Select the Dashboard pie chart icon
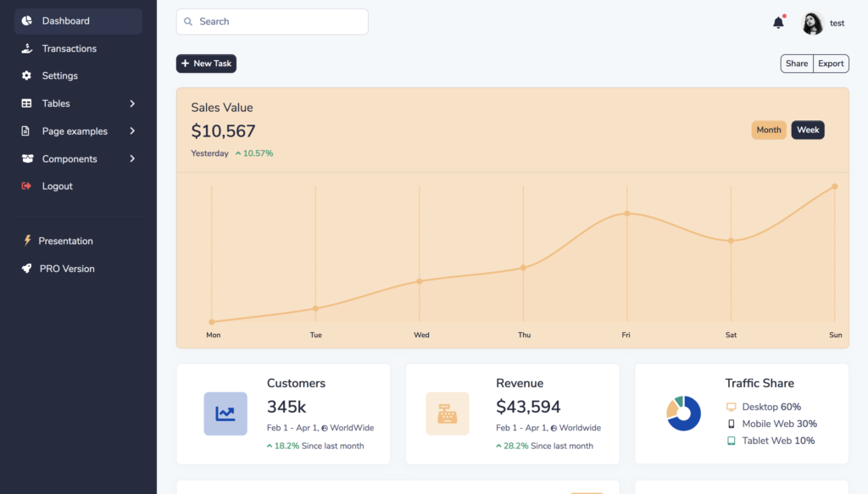This screenshot has width=868, height=494. pyautogui.click(x=27, y=20)
